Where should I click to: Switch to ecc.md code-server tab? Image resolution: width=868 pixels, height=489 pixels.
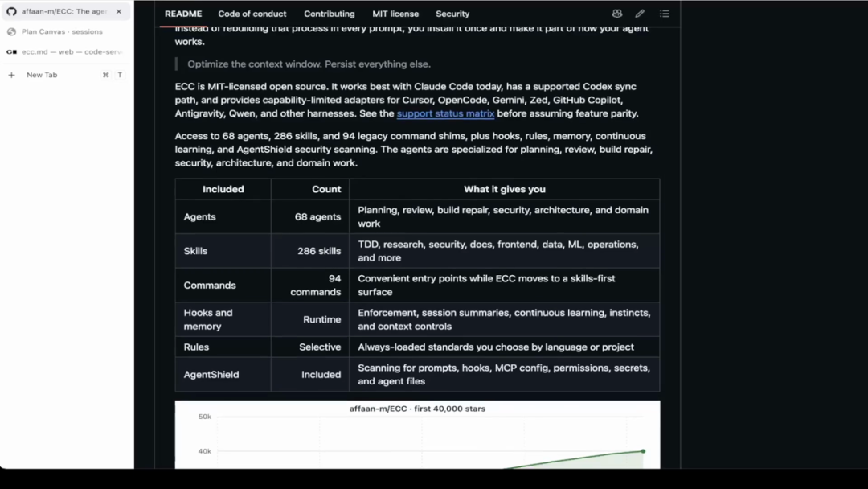[65, 52]
